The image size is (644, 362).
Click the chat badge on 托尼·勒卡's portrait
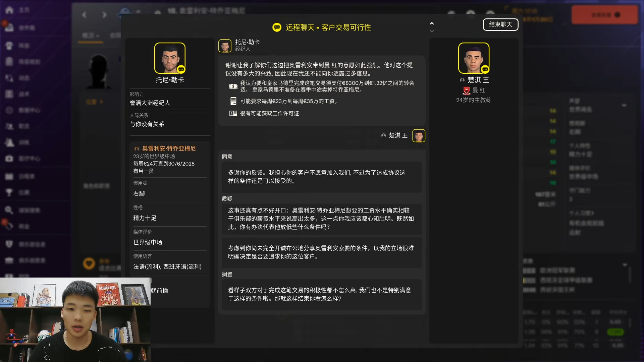point(181,69)
